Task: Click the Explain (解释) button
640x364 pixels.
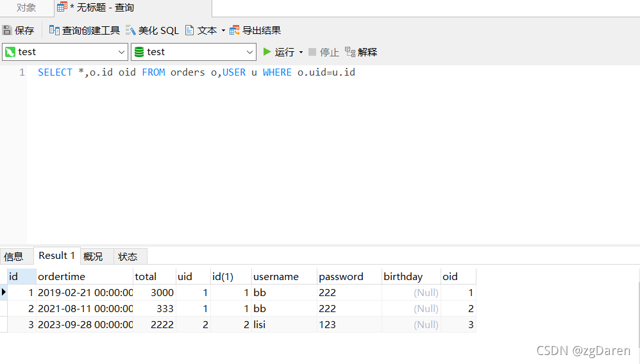Action: pos(361,52)
